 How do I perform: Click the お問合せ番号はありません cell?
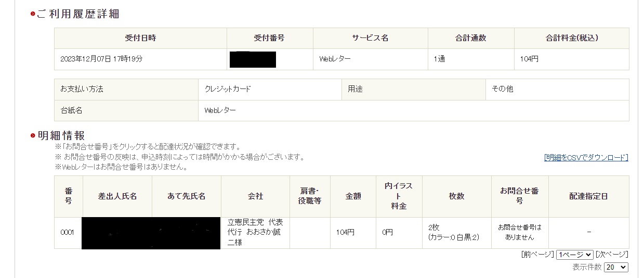pos(519,232)
